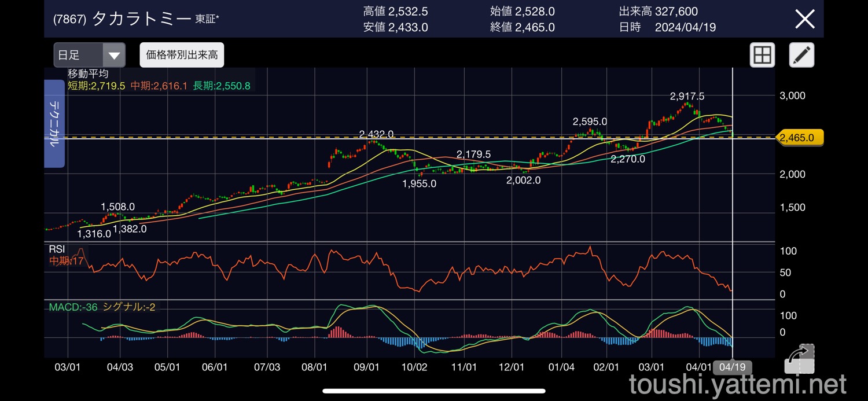Tap the yellow 短期:2,719.5 moving average legend
868x401 pixels.
(96, 86)
